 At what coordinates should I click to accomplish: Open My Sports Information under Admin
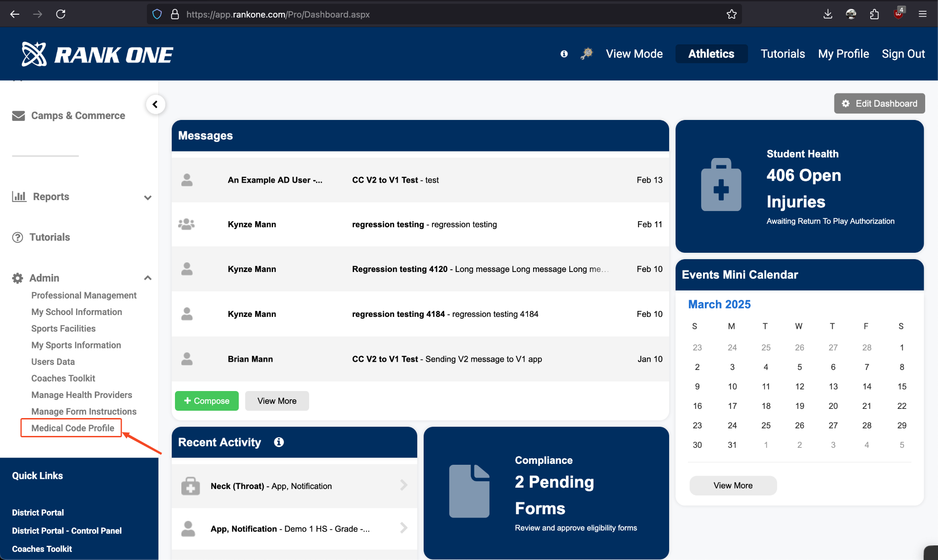click(x=76, y=345)
